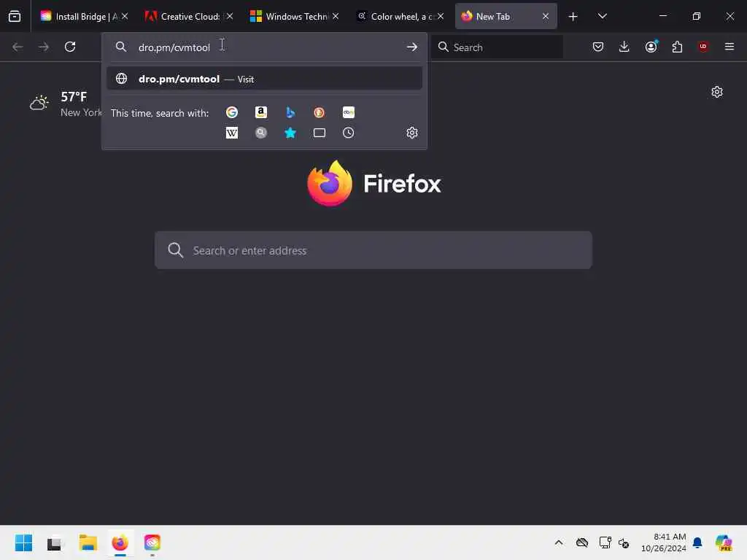Click the address bar with dro.pm/cvmtool

[x=264, y=47]
